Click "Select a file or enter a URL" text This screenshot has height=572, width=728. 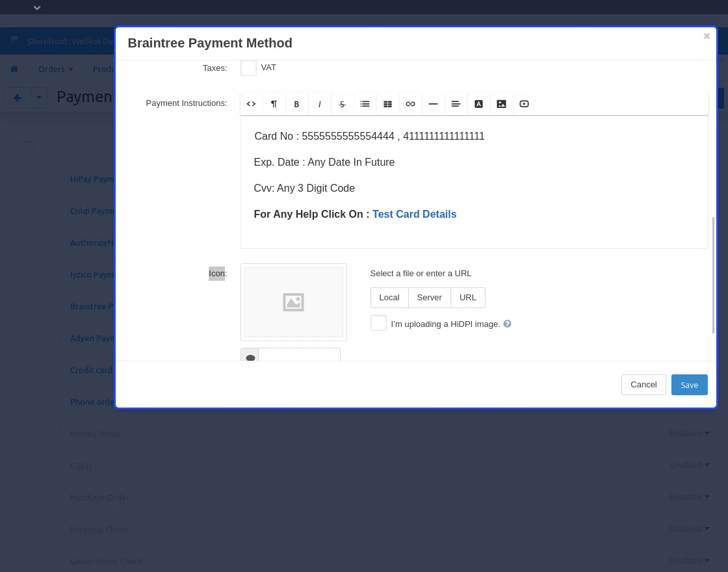[x=421, y=274]
